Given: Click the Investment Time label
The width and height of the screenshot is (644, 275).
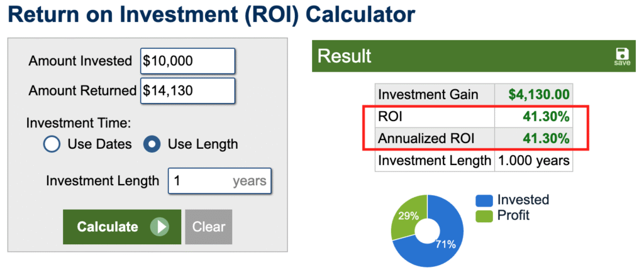Looking at the screenshot, I should 78,123.
